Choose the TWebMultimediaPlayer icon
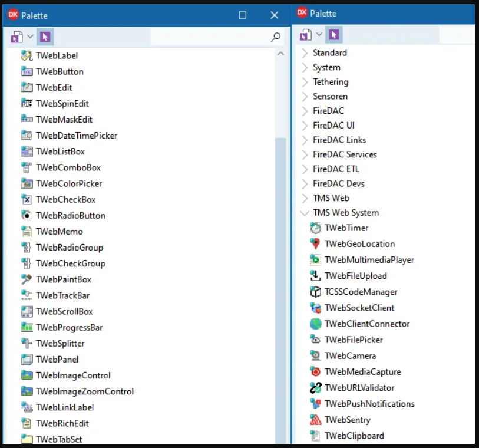This screenshot has width=479, height=448. click(x=316, y=260)
